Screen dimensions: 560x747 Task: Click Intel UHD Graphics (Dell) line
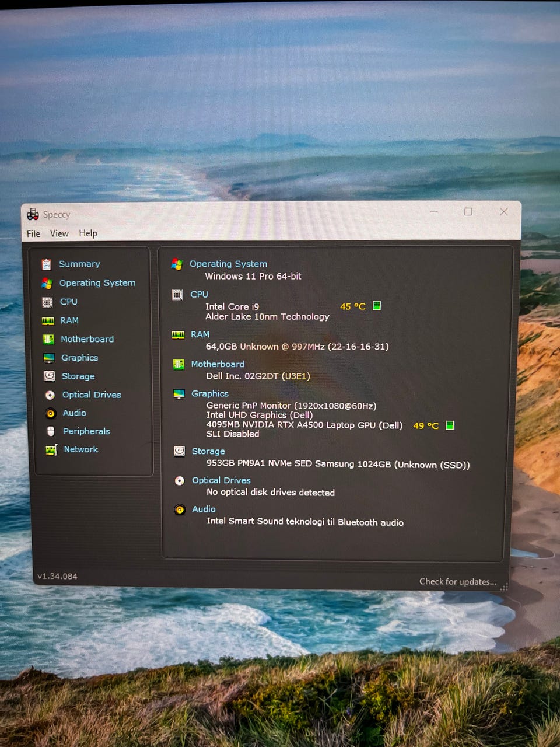260,415
